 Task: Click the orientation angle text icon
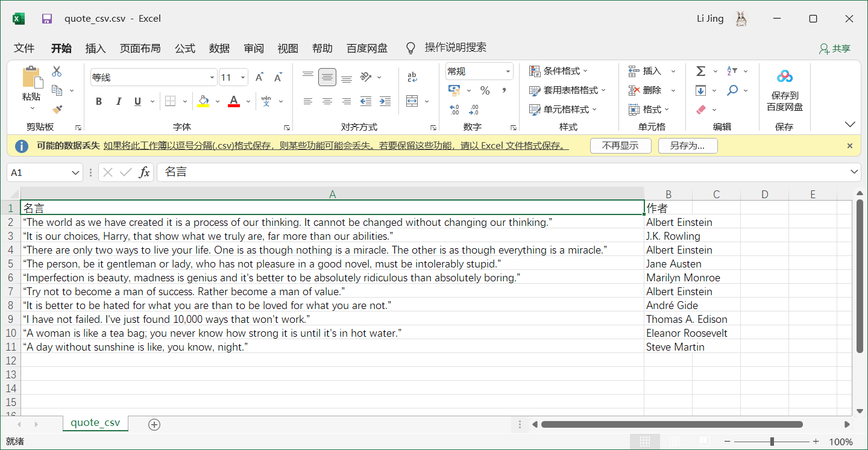coord(366,77)
